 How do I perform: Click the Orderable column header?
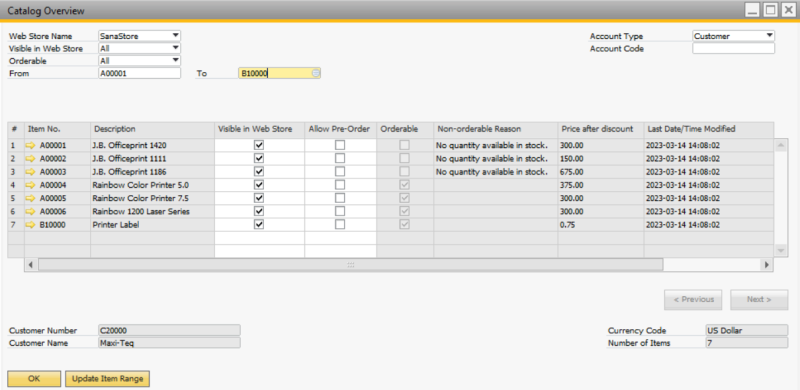click(405, 129)
